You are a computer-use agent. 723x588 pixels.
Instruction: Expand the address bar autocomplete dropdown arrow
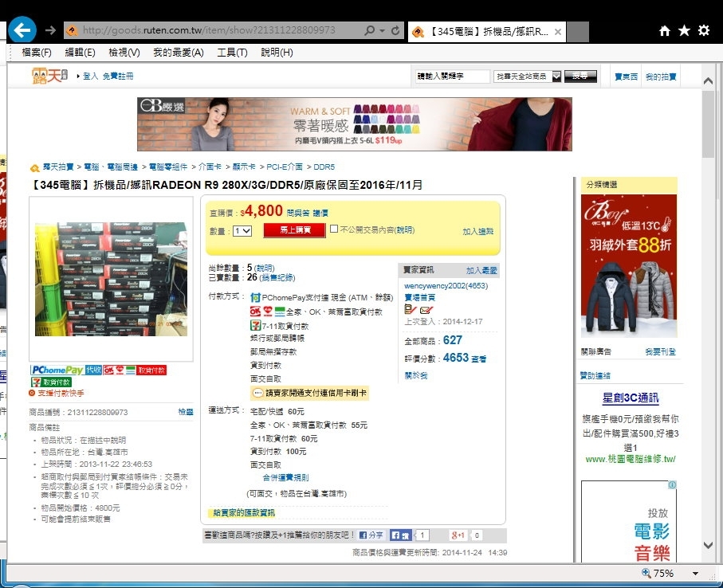coord(383,31)
